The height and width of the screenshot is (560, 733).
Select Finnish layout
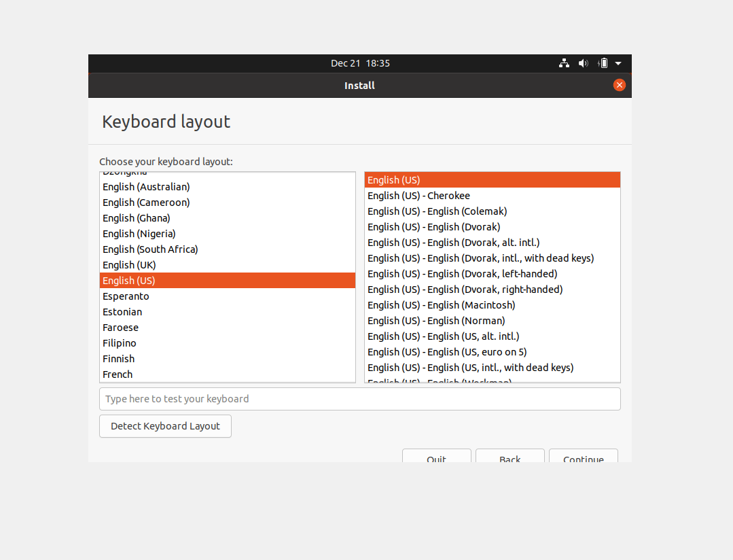(x=228, y=359)
